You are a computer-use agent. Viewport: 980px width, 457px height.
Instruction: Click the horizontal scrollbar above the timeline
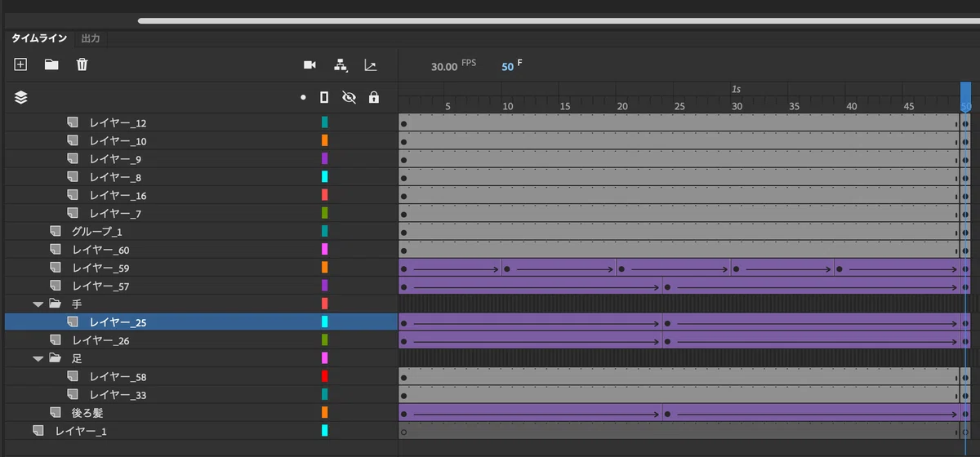pos(559,20)
